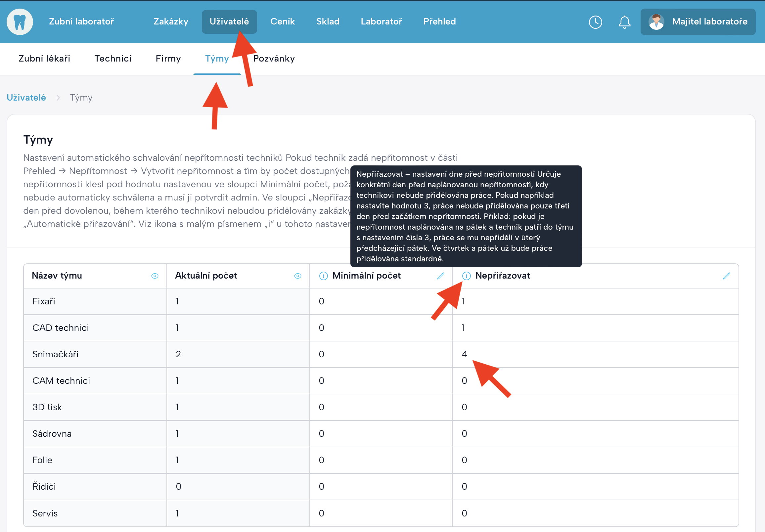765x532 pixels.
Task: Open the Zakázky menu item
Action: click(171, 22)
